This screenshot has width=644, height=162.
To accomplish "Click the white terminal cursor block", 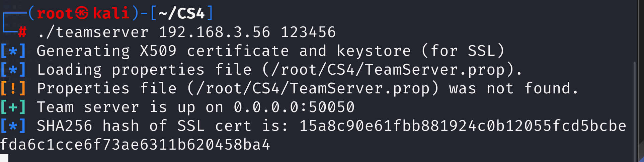I will pyautogui.click(x=4, y=158).
